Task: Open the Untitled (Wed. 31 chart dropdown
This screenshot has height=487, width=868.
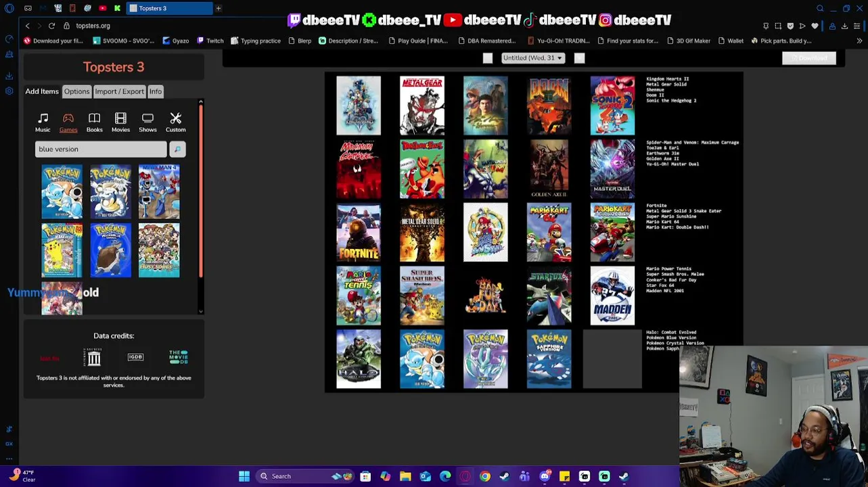Action: coord(533,57)
